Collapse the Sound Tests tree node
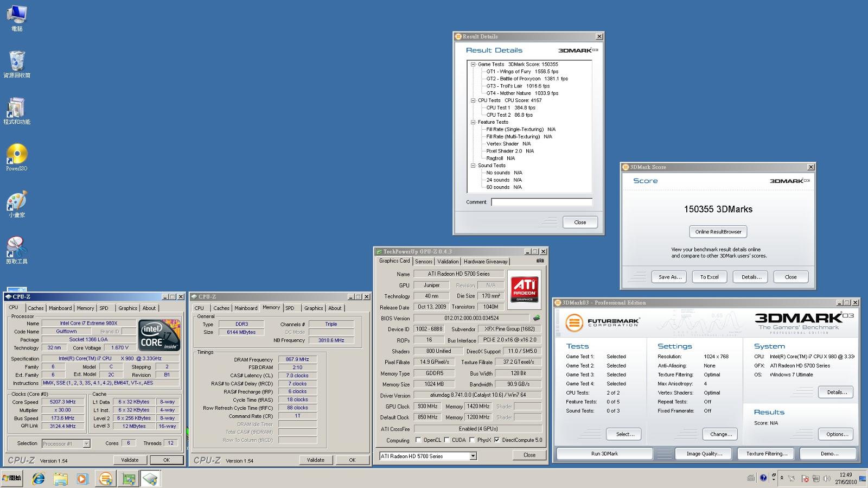The image size is (868, 488). click(473, 166)
